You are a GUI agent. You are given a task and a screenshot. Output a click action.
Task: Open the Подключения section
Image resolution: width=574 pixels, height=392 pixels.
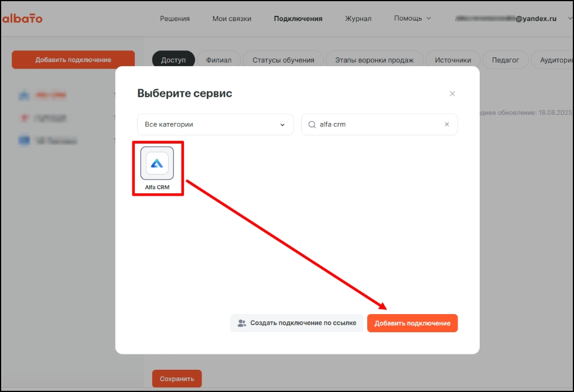298,19
